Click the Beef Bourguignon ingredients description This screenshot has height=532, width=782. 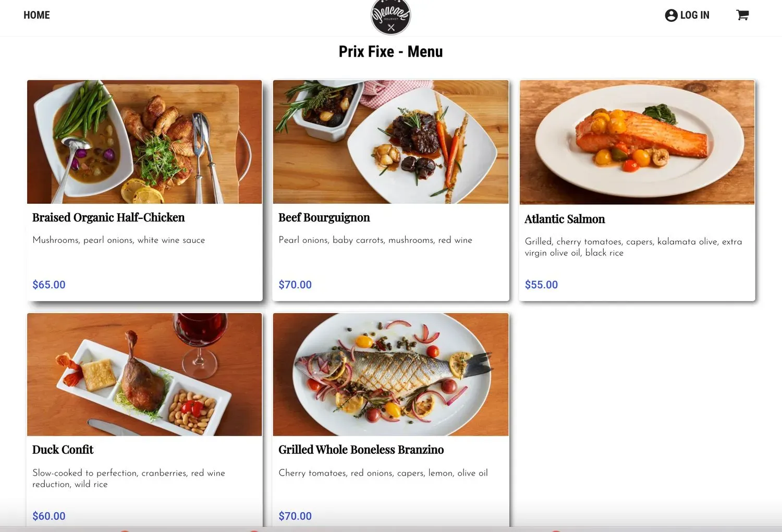tap(375, 240)
